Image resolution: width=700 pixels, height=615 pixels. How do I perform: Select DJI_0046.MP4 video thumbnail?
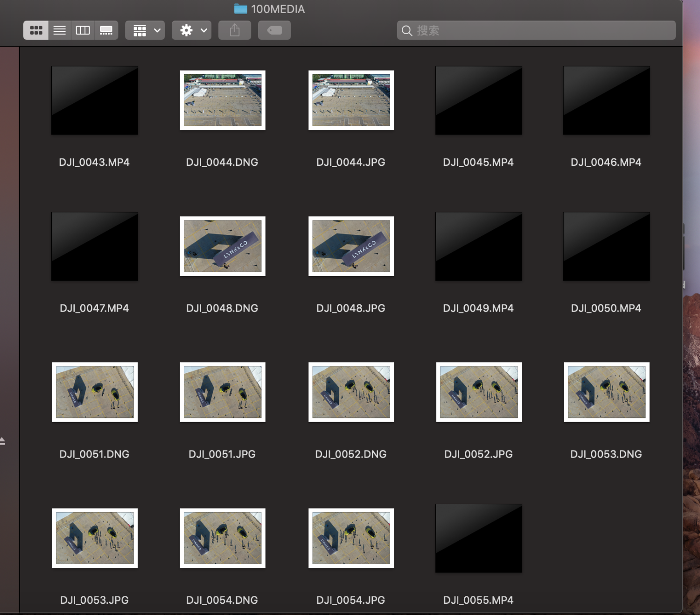[x=607, y=100]
